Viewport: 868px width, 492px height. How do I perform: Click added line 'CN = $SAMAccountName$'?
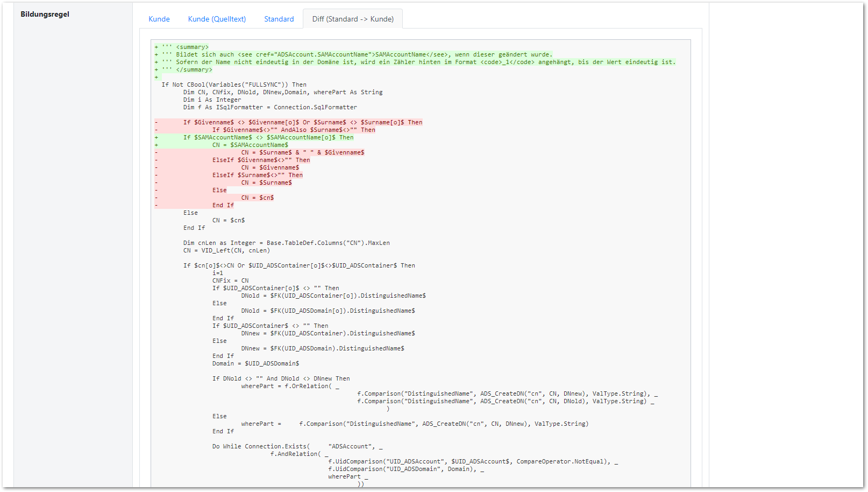[250, 145]
